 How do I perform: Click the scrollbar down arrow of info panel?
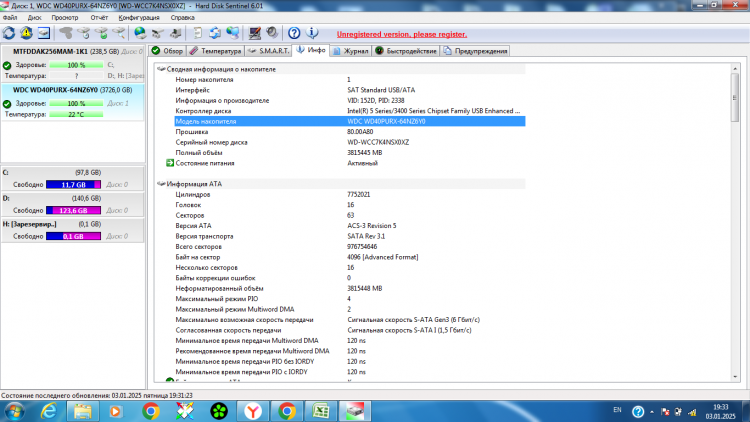735,377
